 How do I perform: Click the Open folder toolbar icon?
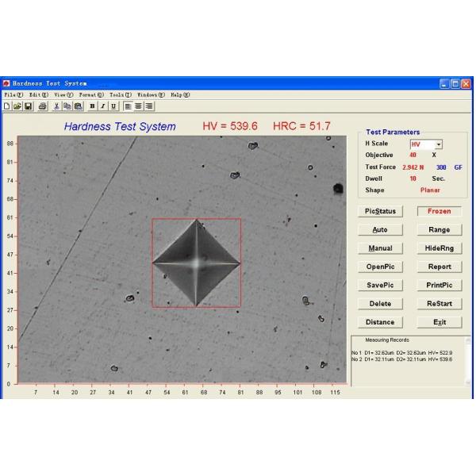coord(17,106)
